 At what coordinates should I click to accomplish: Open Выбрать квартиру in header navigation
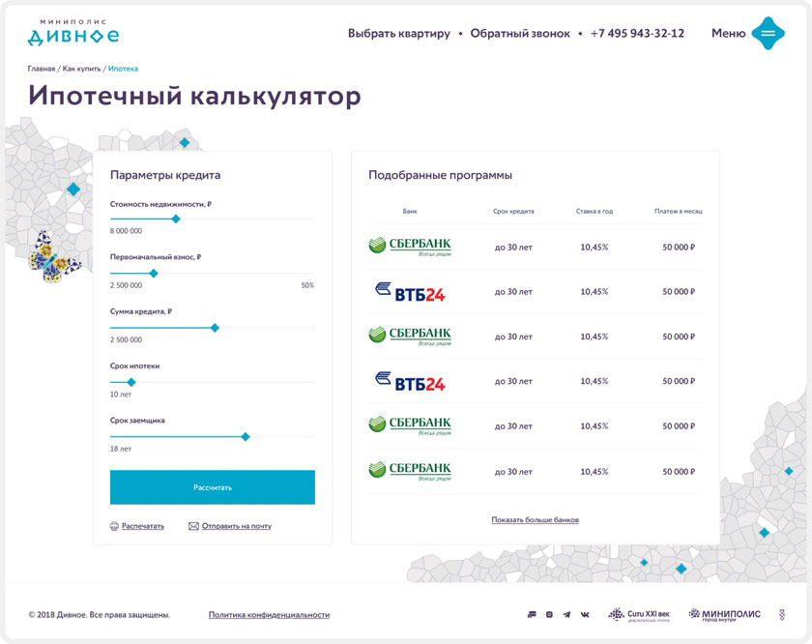pos(398,33)
